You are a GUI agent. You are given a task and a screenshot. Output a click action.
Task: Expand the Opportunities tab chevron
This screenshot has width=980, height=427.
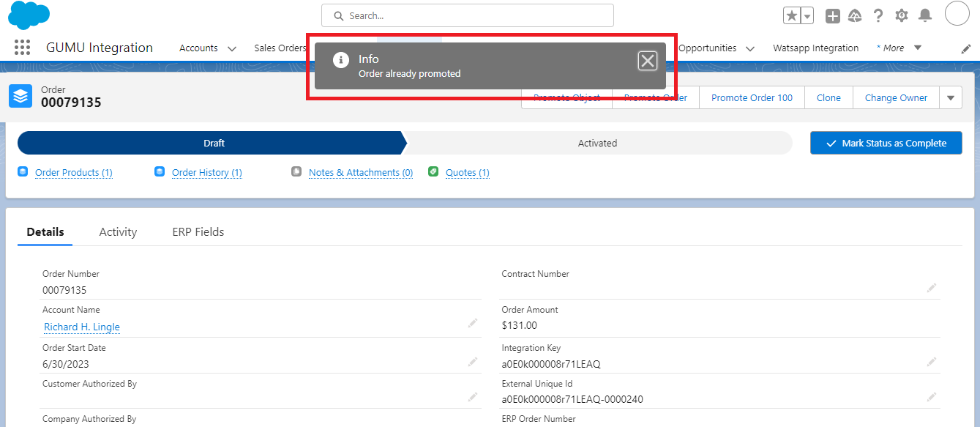(750, 49)
